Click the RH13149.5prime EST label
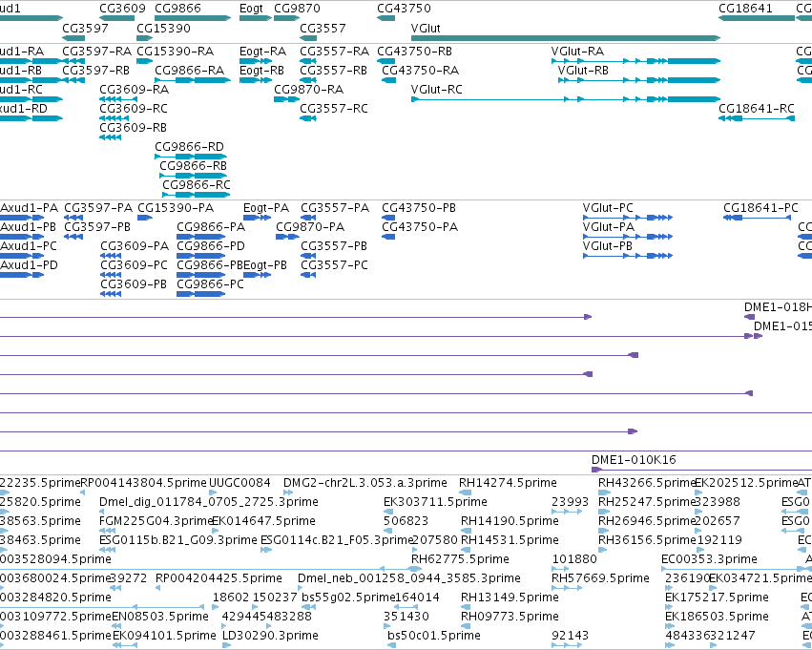 coord(510,598)
